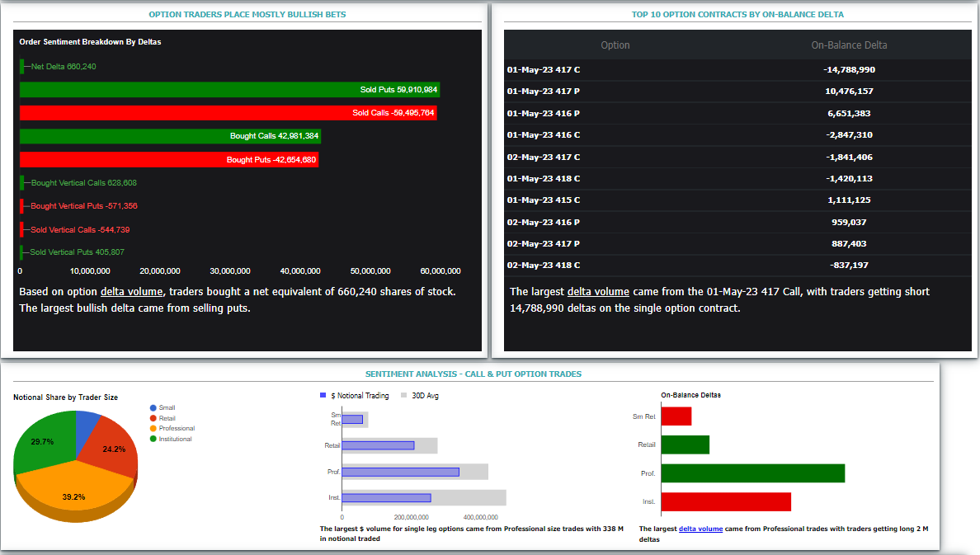Image resolution: width=980 pixels, height=555 pixels.
Task: Click the Institutional legend green swatch
Action: [x=153, y=439]
